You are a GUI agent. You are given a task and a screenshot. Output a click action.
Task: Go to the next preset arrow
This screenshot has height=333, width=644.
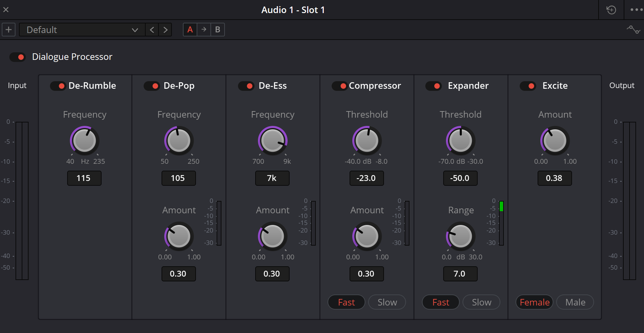pos(165,30)
